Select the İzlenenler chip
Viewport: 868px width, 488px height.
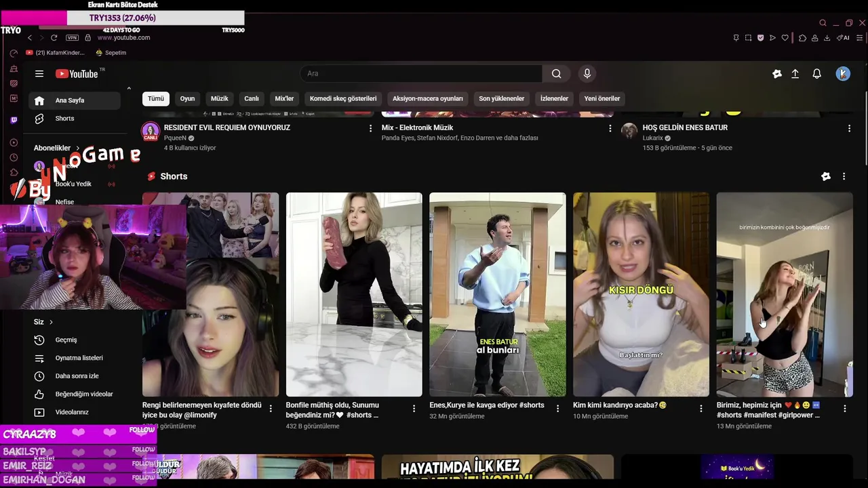(x=554, y=98)
